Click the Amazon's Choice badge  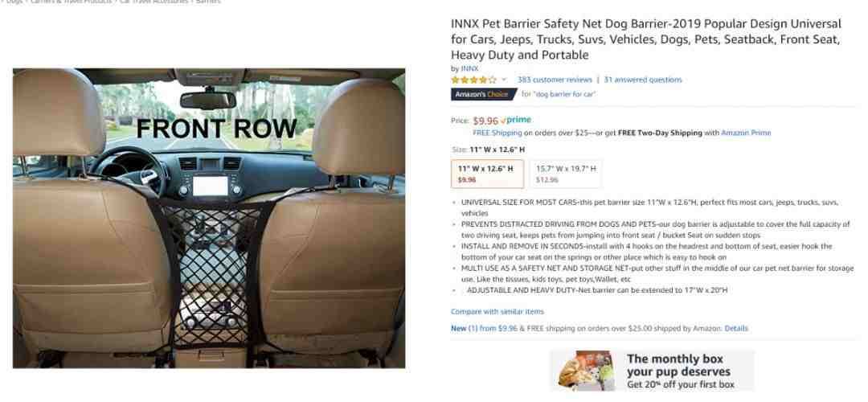tap(482, 94)
